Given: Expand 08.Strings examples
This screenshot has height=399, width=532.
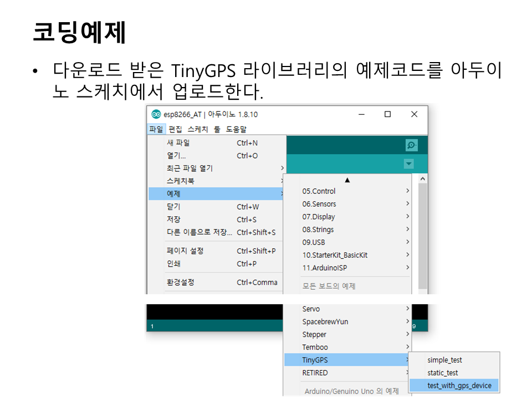Looking at the screenshot, I should point(347,229).
